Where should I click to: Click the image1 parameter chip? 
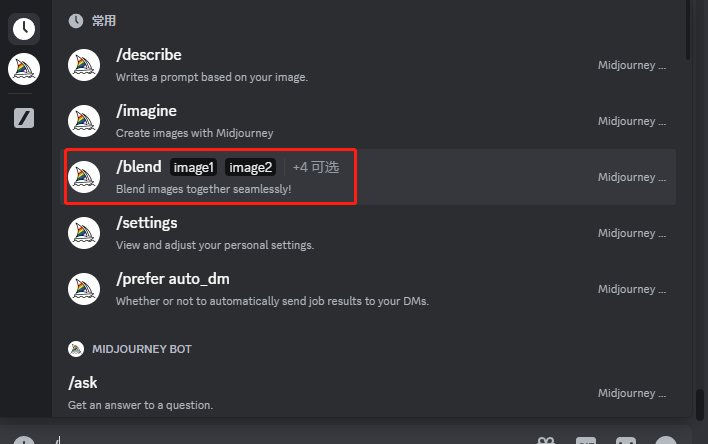pos(193,167)
